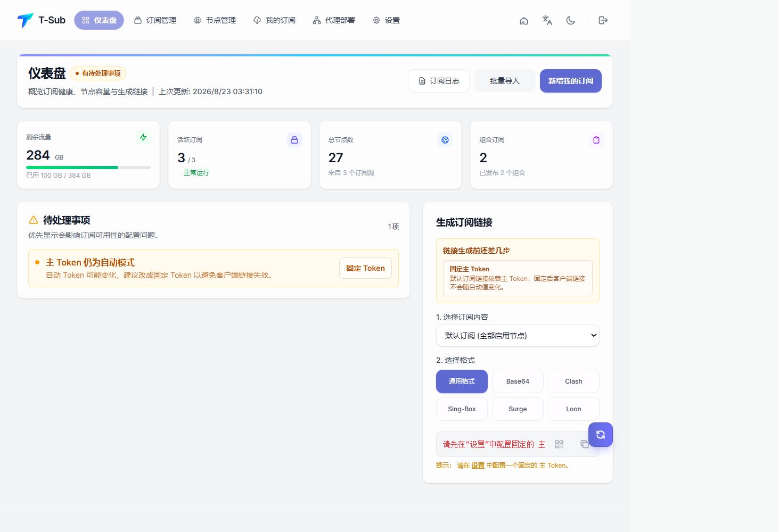
Task: Click 链接生成前还差几步 heading
Action: pyautogui.click(x=477, y=251)
